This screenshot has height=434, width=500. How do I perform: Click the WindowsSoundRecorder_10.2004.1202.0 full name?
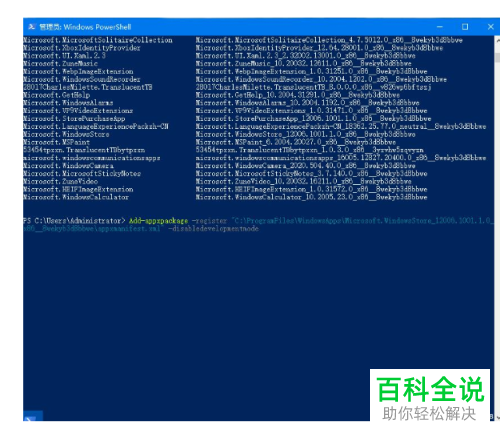[321, 79]
